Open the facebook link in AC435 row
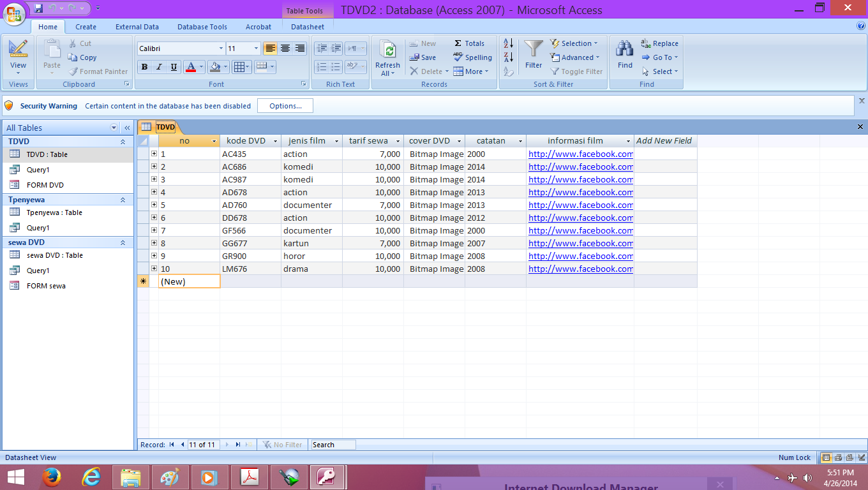The height and width of the screenshot is (490, 868). point(581,154)
